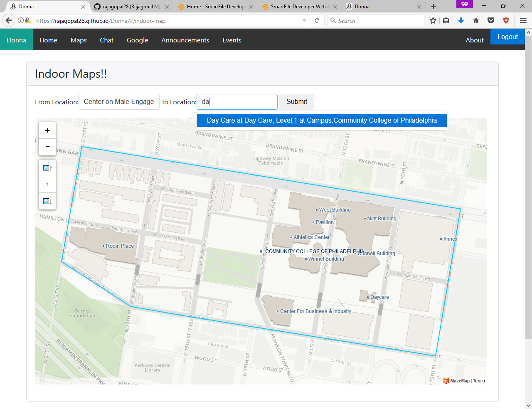Screen dimensions: 532x409
Task: Select the Athletics Center map label
Action: (x=311, y=237)
